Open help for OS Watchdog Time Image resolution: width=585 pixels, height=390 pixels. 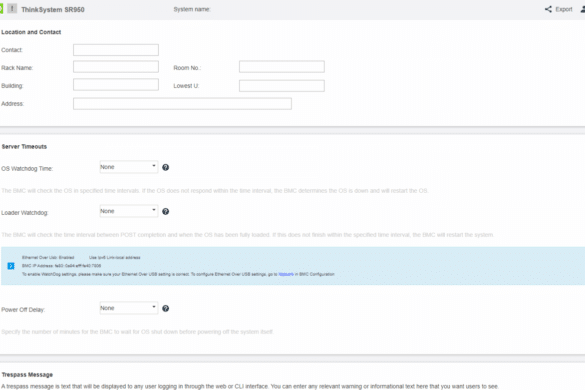tap(166, 168)
